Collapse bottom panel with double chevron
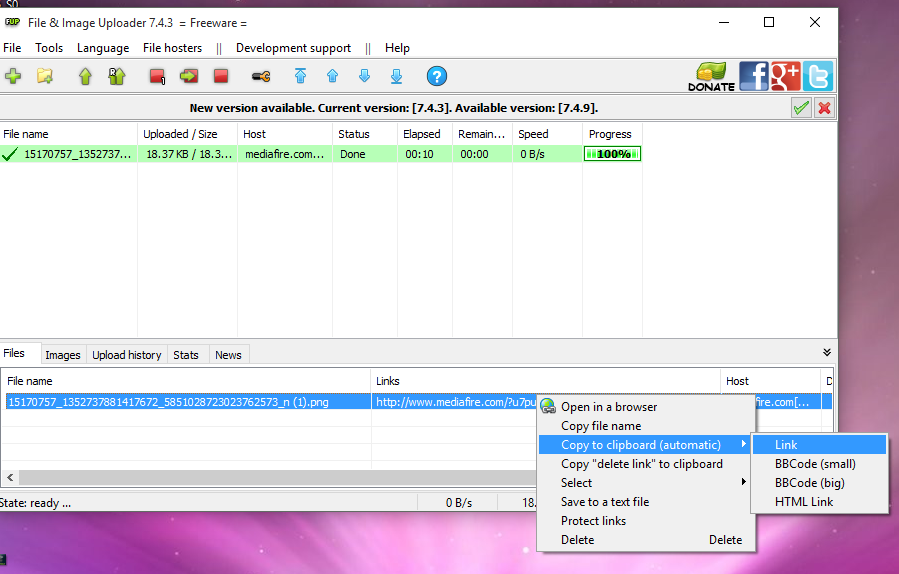899x574 pixels. pyautogui.click(x=827, y=352)
